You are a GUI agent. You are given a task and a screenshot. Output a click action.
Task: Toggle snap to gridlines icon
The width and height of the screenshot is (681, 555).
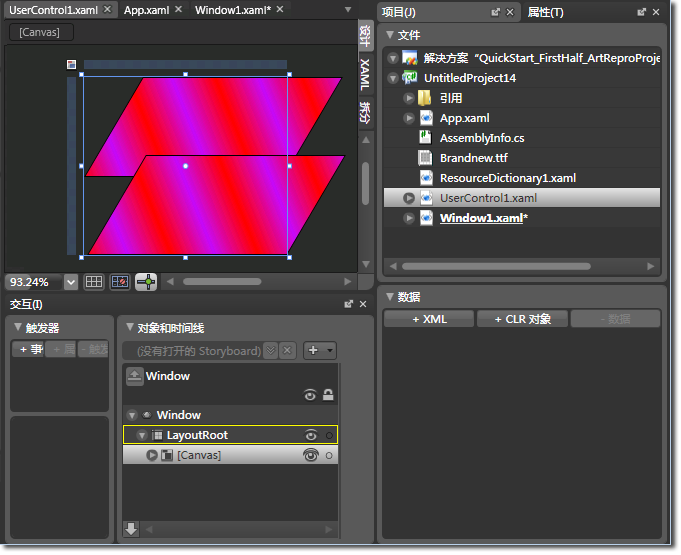click(120, 282)
